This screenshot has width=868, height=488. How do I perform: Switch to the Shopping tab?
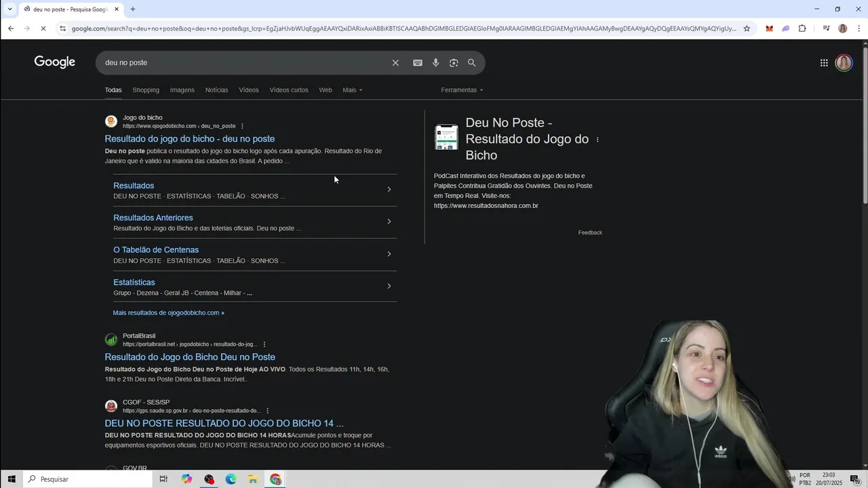[146, 90]
